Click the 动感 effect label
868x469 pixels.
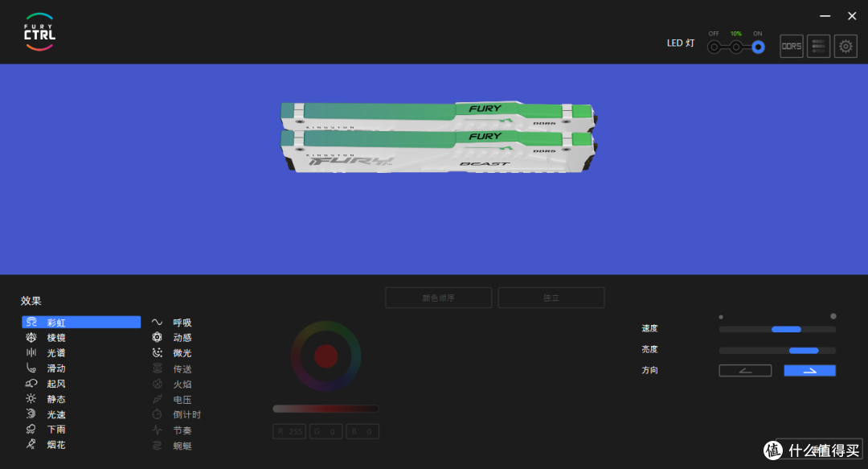pyautogui.click(x=182, y=338)
